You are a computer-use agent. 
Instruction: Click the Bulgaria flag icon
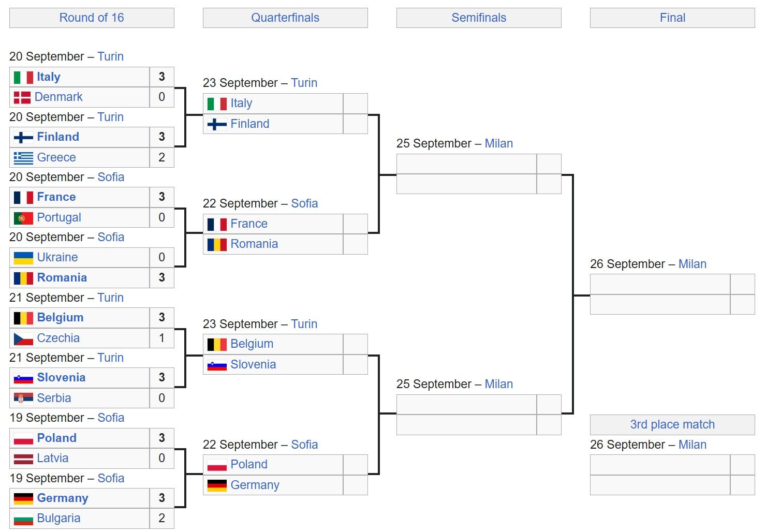pos(23,519)
